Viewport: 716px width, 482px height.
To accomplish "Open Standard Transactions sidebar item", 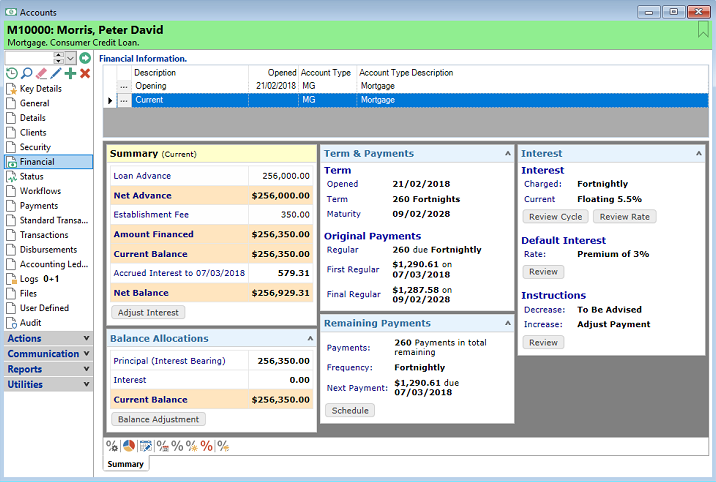I will pos(53,220).
